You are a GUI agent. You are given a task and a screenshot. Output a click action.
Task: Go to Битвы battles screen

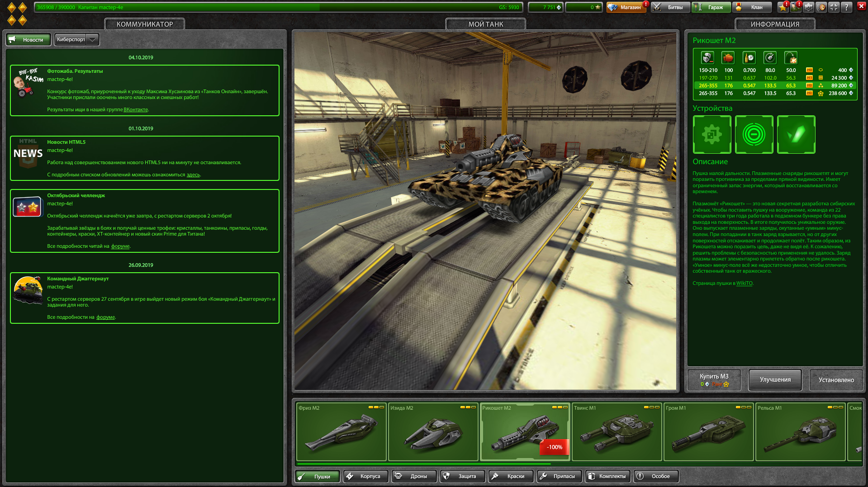(670, 7)
